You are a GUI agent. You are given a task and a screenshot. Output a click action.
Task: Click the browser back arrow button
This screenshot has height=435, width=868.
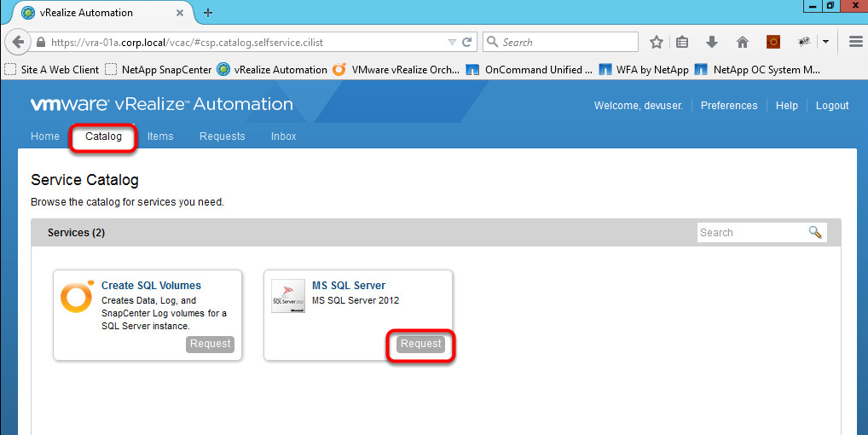(x=17, y=42)
